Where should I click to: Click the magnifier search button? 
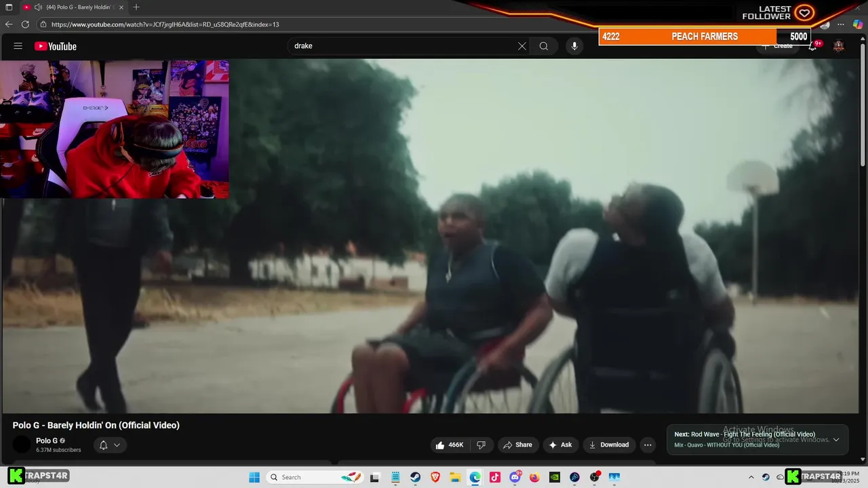coord(544,46)
